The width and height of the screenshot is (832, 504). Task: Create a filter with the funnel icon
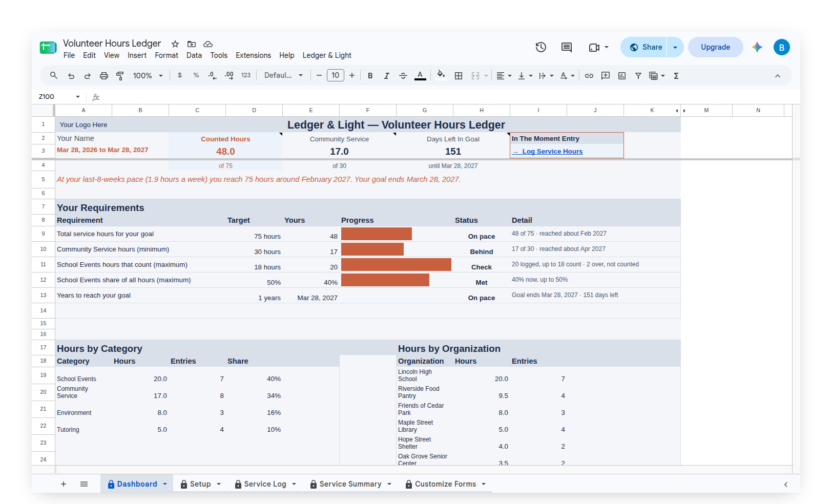tap(638, 76)
